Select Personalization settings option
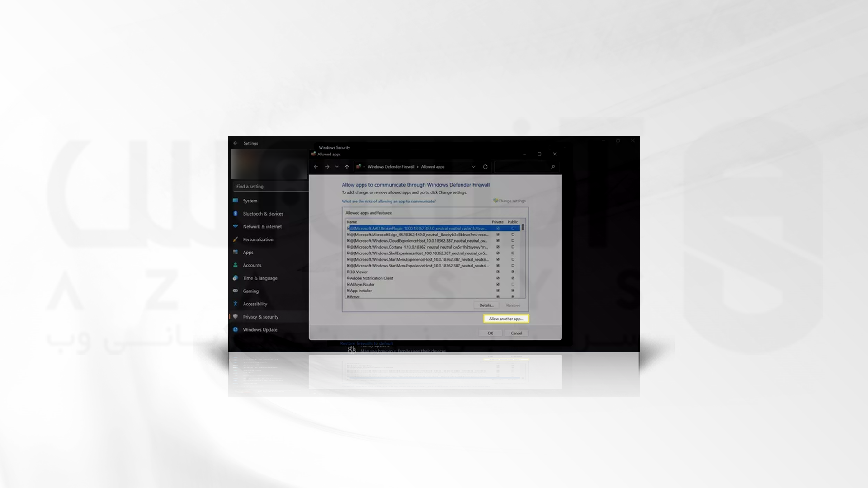 (258, 239)
